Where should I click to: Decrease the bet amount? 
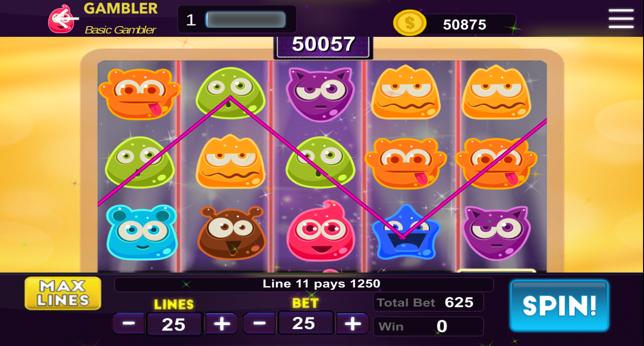point(259,323)
